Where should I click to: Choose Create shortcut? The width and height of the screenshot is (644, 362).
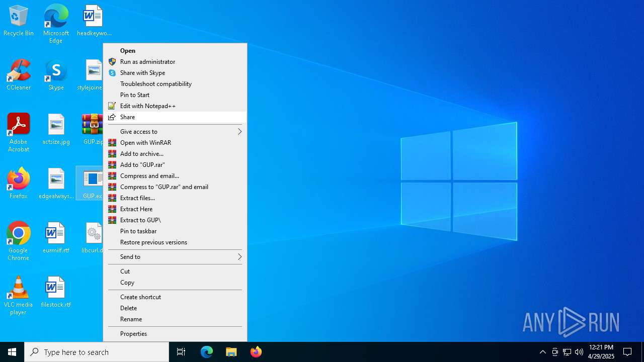[x=175, y=297]
